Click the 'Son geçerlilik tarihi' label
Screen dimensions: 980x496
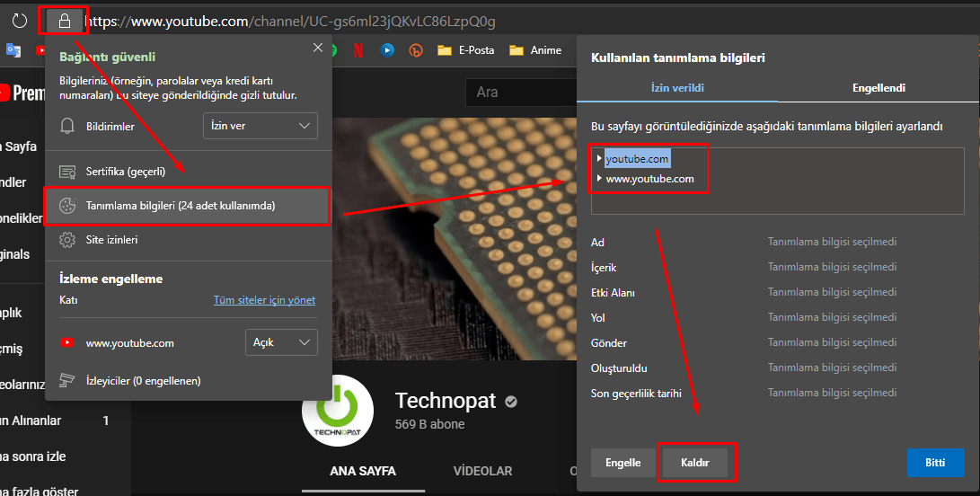(x=636, y=394)
